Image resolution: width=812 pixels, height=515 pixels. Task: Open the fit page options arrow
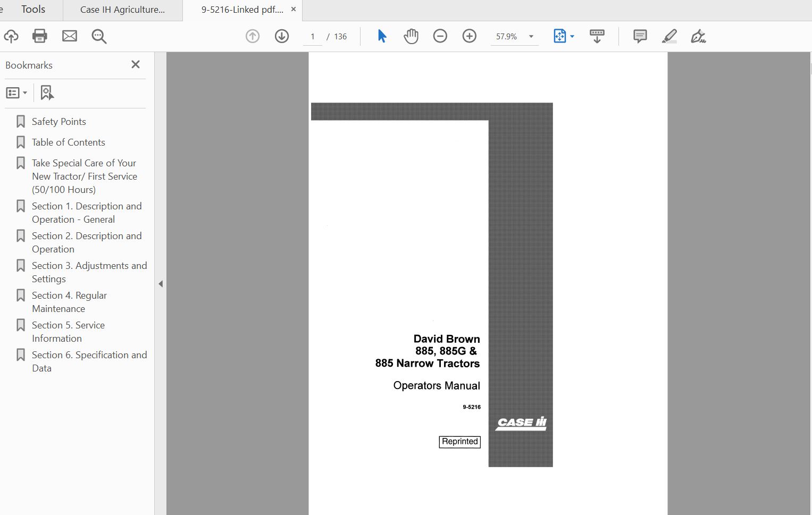pyautogui.click(x=572, y=37)
